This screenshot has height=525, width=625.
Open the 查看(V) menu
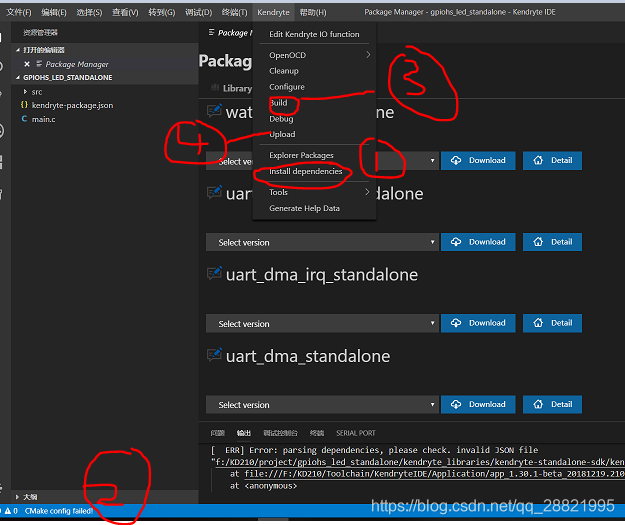125,12
